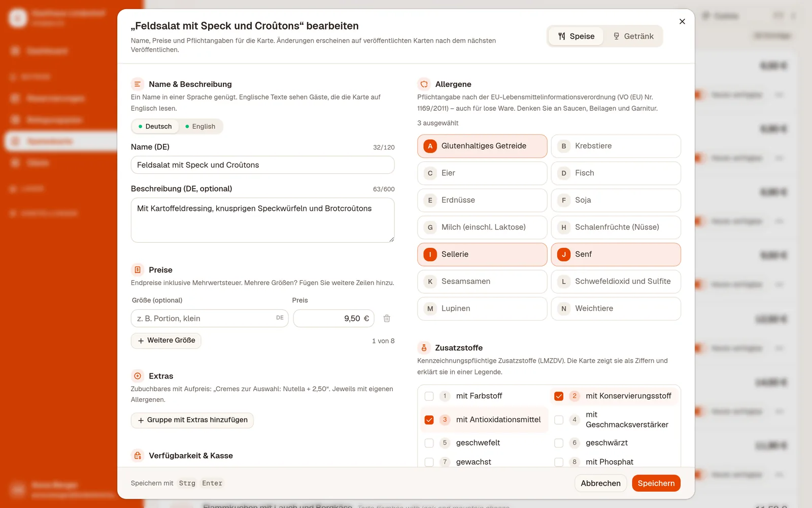Click the Name & Beschreibung section icon
812x508 pixels.
pyautogui.click(x=138, y=84)
